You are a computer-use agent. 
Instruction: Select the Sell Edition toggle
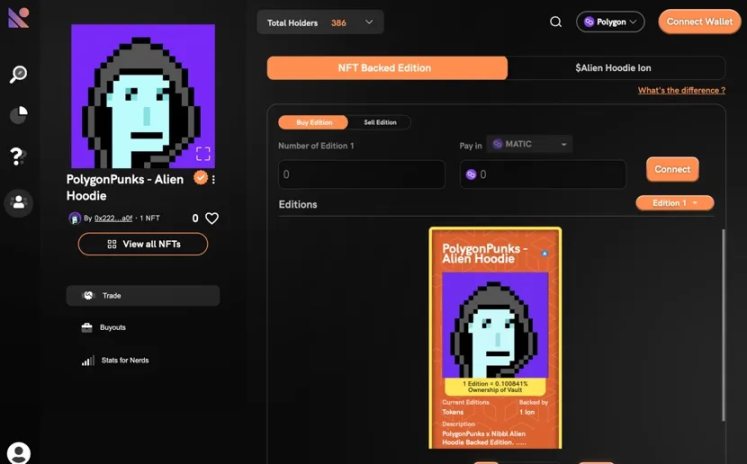click(x=380, y=122)
